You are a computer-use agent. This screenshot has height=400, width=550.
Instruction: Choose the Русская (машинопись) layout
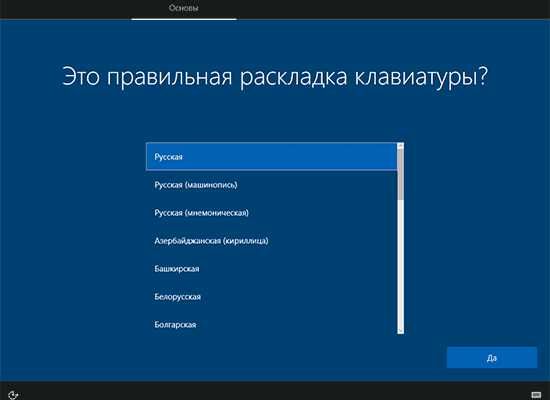click(272, 185)
